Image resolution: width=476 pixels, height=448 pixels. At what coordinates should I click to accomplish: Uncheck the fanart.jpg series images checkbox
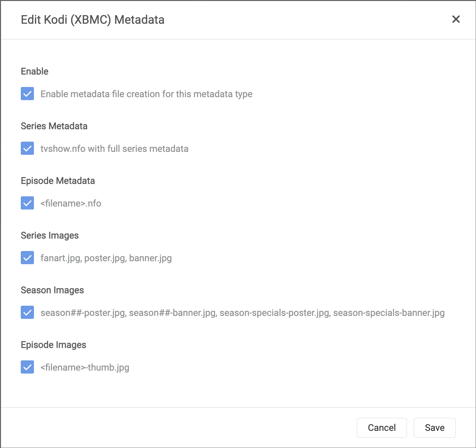click(x=27, y=258)
